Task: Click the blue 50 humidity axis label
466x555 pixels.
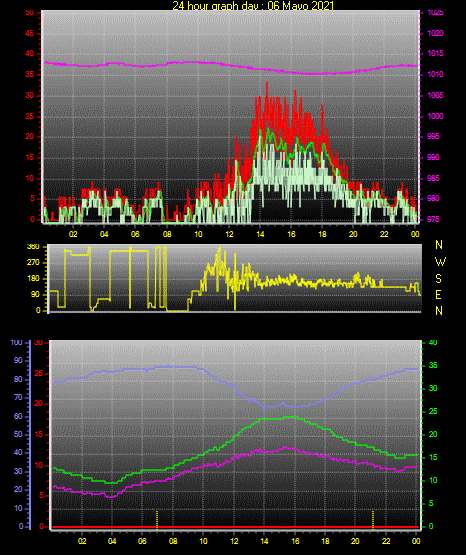Action: click(18, 434)
